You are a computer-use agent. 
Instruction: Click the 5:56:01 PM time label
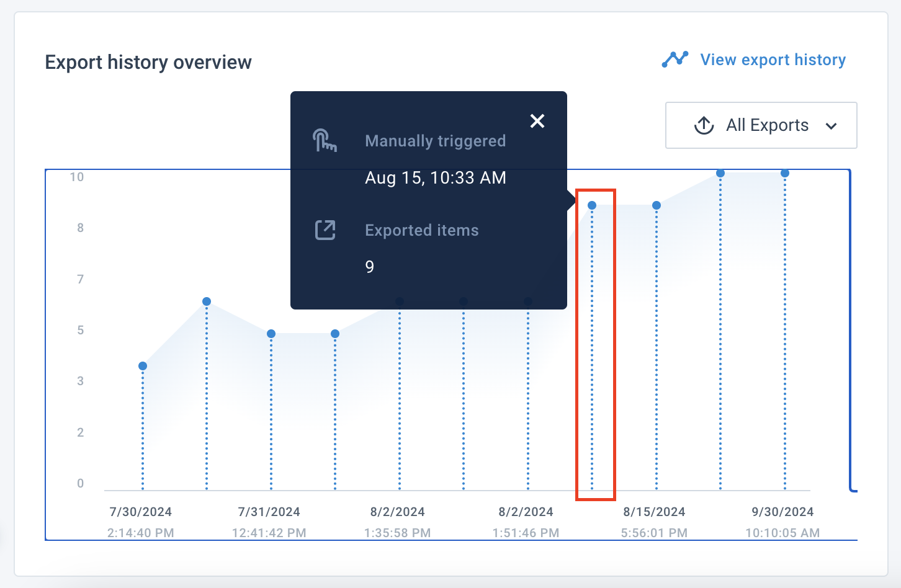click(655, 533)
